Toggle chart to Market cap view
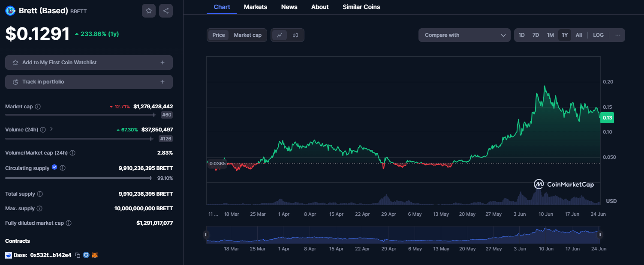 247,35
